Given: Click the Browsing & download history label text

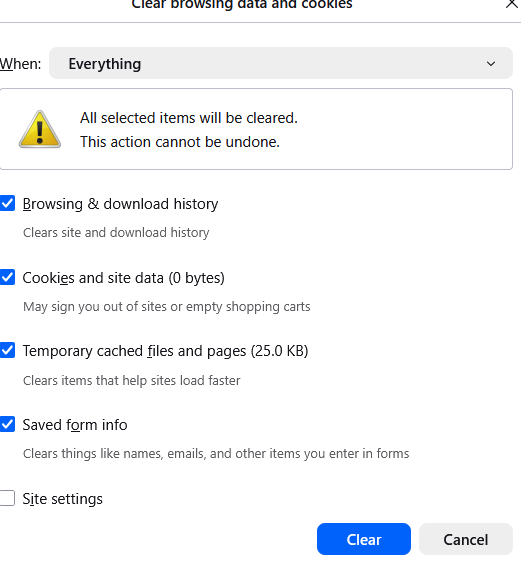Looking at the screenshot, I should (x=120, y=204).
